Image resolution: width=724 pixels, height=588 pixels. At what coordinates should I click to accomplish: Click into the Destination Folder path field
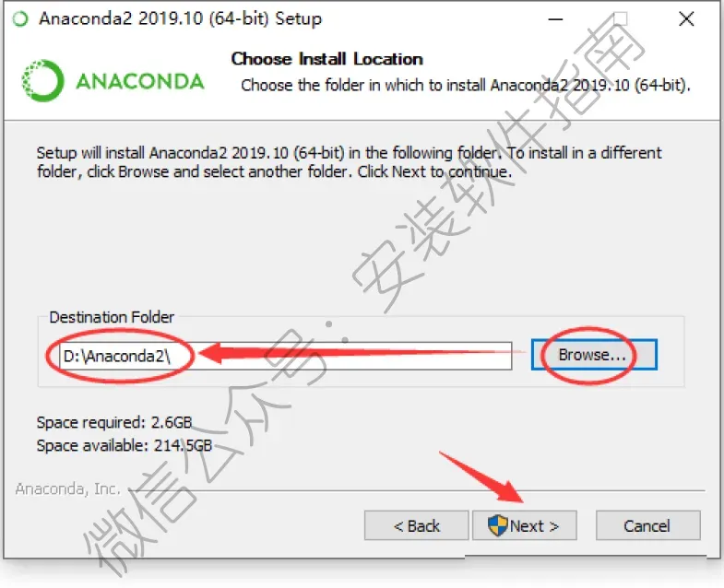coord(285,356)
